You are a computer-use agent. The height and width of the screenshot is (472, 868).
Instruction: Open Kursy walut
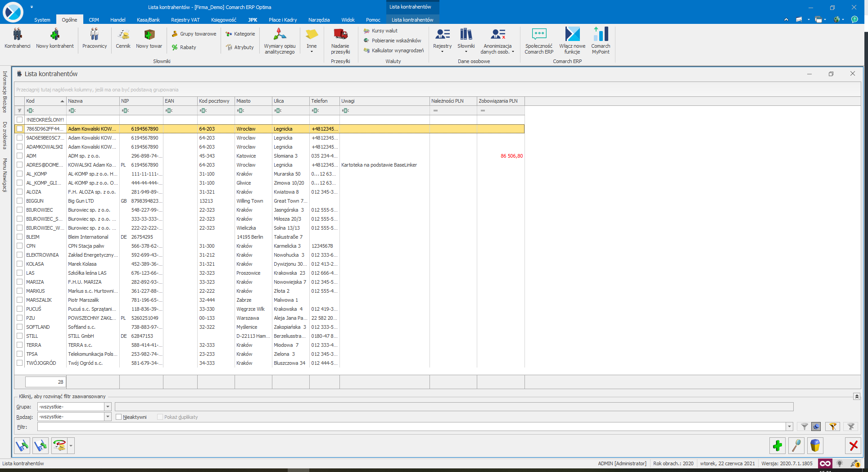(380, 31)
